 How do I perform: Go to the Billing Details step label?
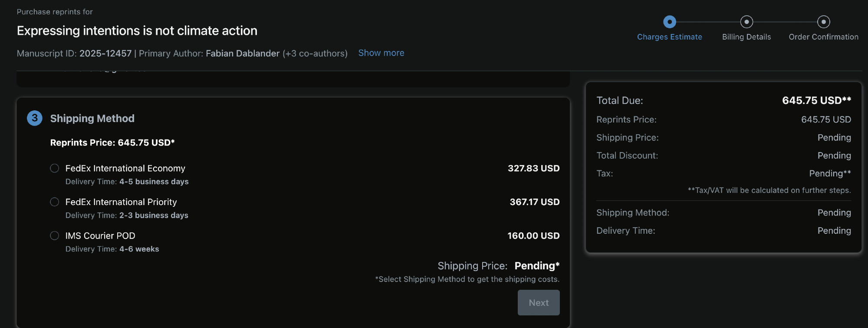click(x=746, y=37)
